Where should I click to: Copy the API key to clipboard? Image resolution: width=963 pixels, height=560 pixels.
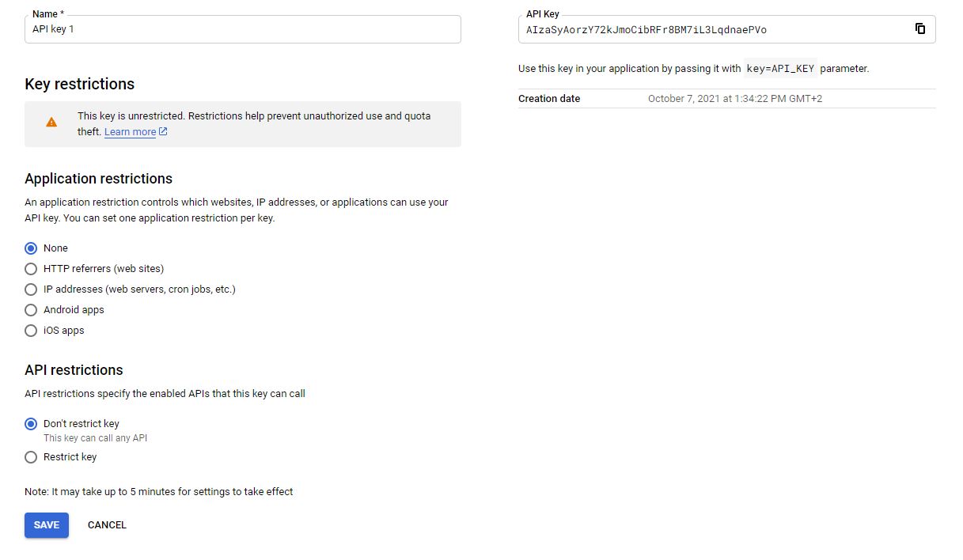920,29
